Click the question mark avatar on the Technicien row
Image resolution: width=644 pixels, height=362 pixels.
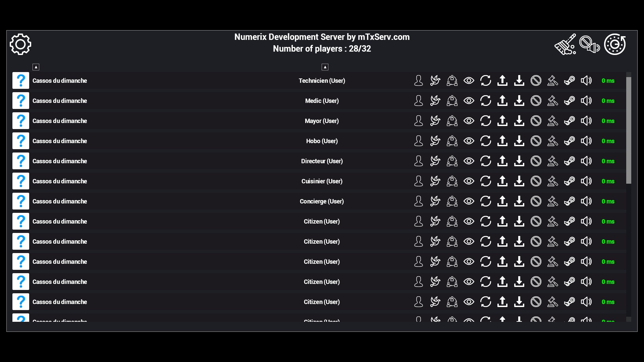coord(21,80)
